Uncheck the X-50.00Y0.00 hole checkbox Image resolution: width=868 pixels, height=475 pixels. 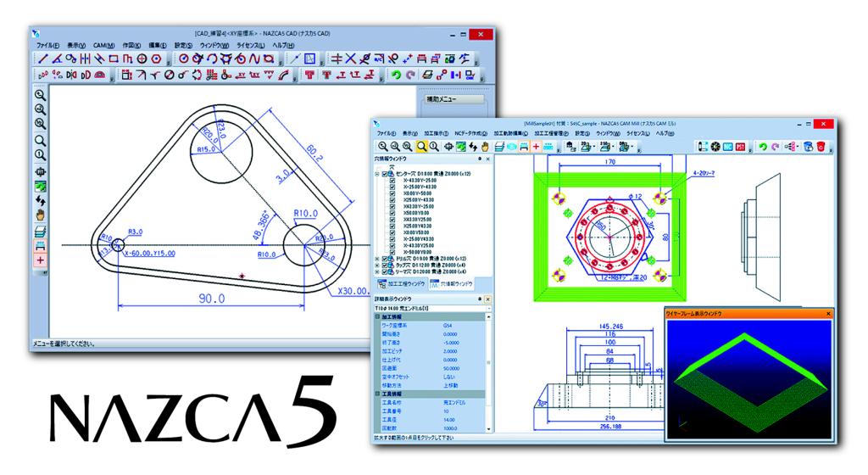(392, 252)
